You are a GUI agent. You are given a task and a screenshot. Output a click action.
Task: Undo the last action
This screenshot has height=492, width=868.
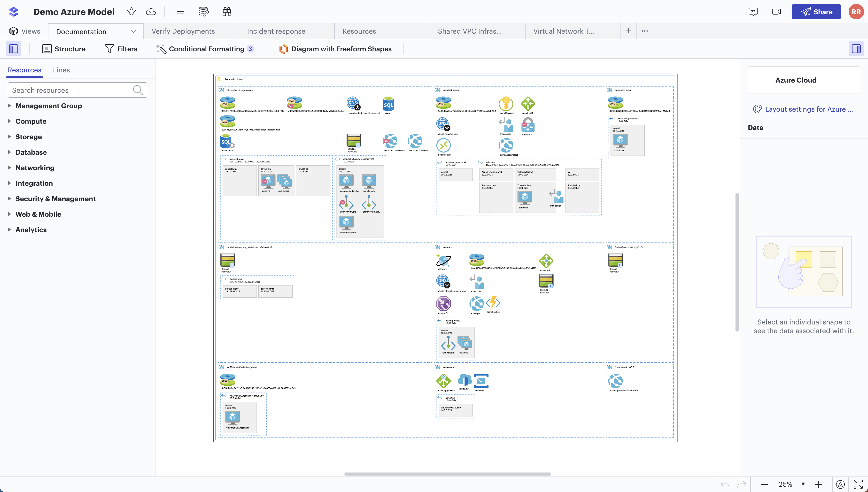click(x=725, y=484)
